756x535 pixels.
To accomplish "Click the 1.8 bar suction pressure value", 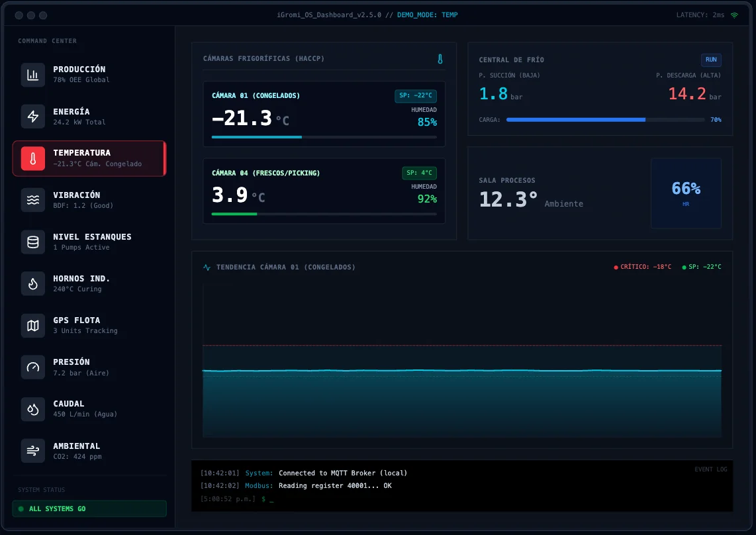I will click(500, 93).
